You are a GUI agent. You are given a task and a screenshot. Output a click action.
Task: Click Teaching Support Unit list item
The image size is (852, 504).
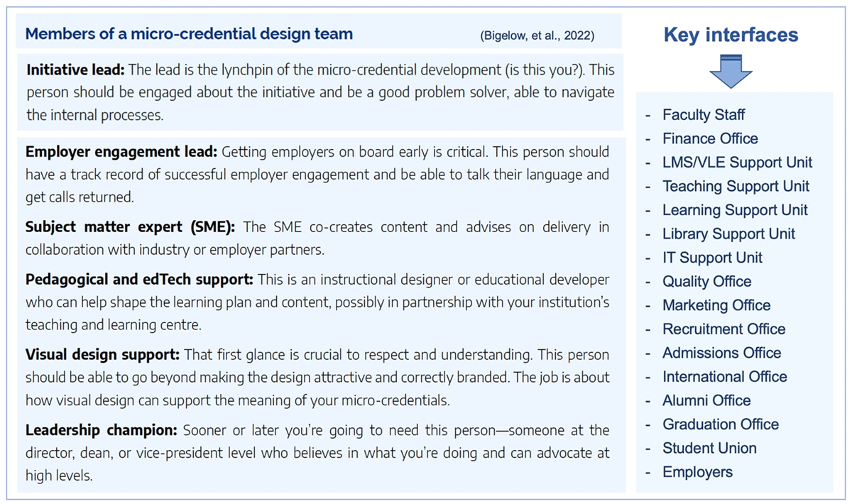pos(736,186)
